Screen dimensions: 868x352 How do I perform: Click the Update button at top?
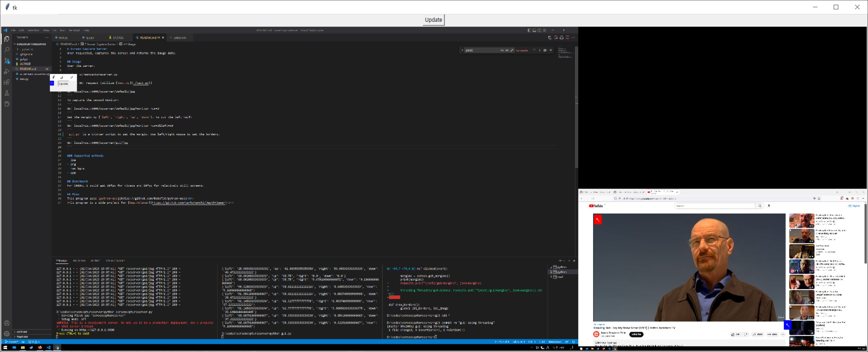click(x=433, y=20)
